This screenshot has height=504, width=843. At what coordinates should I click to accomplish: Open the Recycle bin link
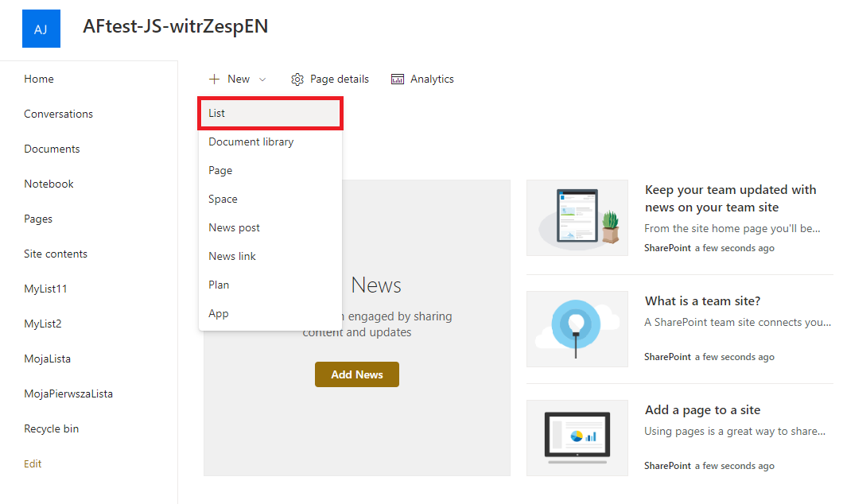tap(52, 429)
